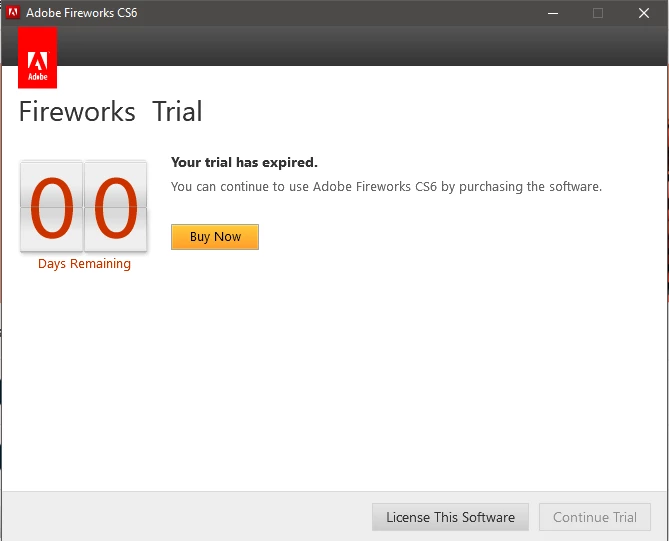Click the Adobe icon in title bar

(13, 12)
